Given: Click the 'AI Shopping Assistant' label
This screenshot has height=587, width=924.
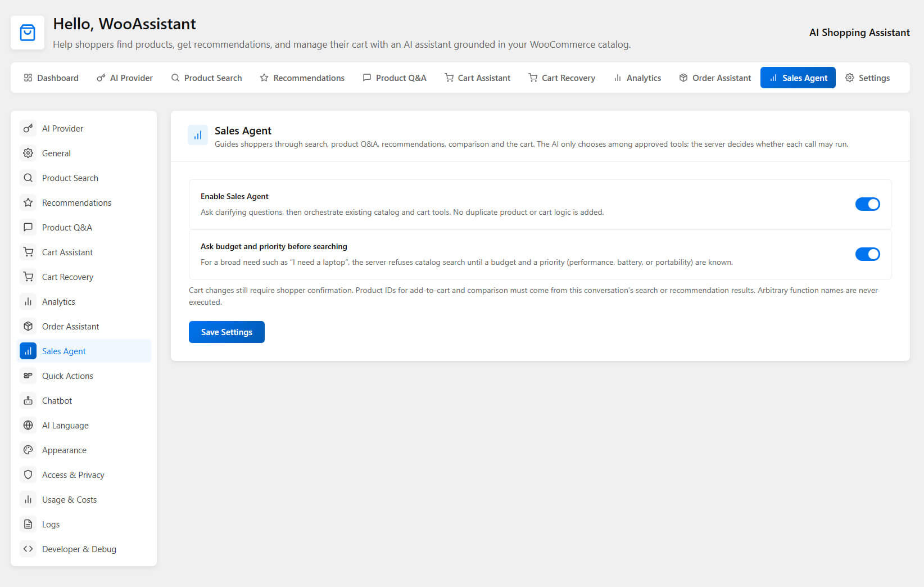Looking at the screenshot, I should point(859,33).
